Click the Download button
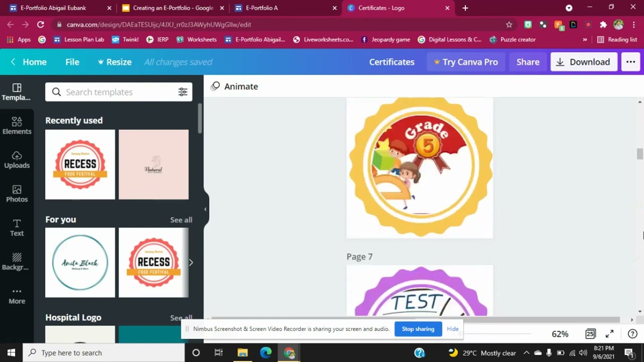This screenshot has height=362, width=644. [x=584, y=62]
